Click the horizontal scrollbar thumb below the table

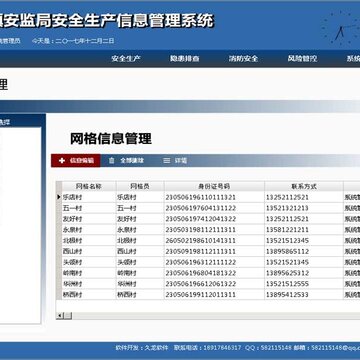(68, 315)
